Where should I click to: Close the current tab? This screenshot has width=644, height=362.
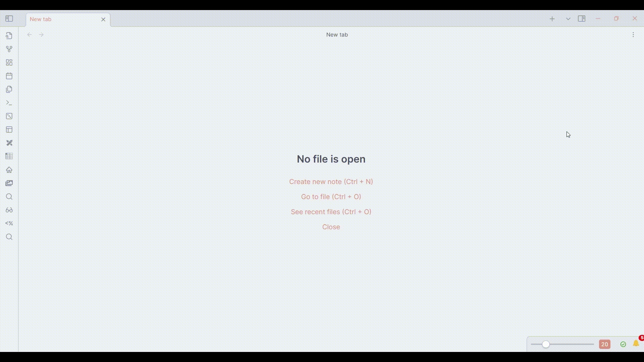tap(103, 18)
